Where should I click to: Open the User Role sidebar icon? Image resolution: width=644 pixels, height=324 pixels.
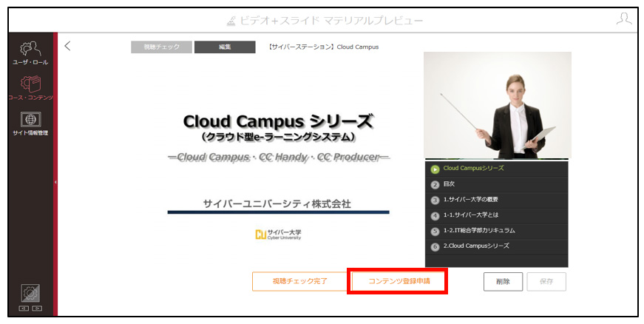click(30, 53)
